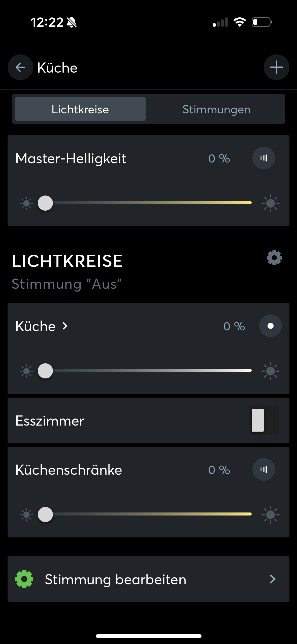The image size is (297, 644).
Task: Toggle the Esszimmer light switch
Action: (x=263, y=420)
